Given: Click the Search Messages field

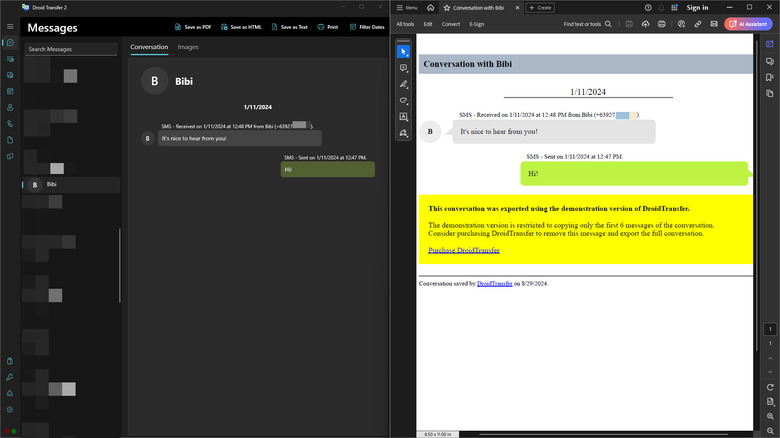Looking at the screenshot, I should pyautogui.click(x=70, y=48).
